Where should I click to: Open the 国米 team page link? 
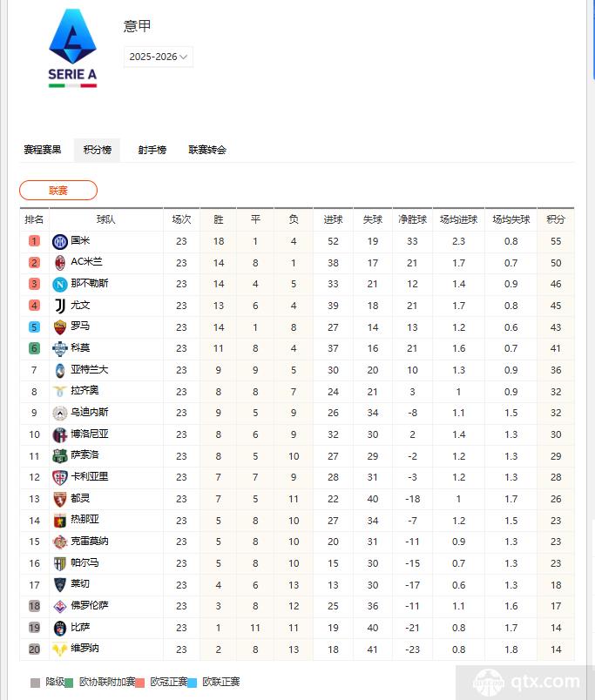point(82,241)
